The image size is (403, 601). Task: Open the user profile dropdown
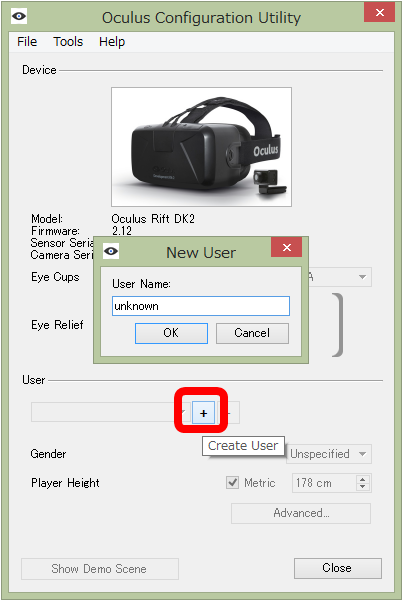(x=111, y=412)
